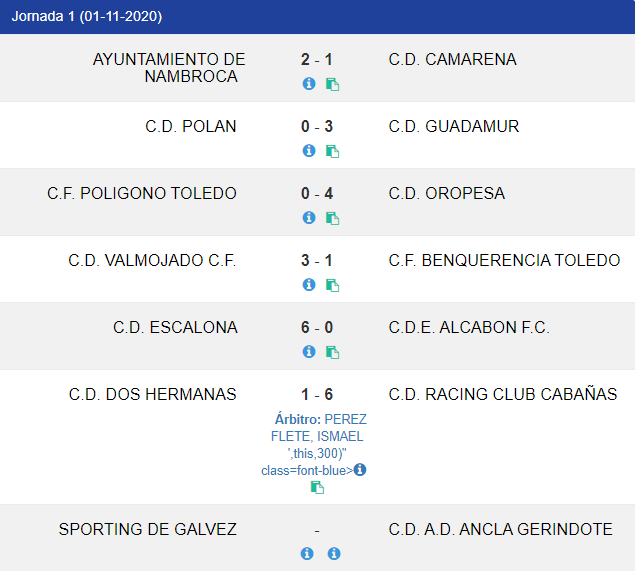Show info for Poligono Toledo vs Oropesa
641x574 pixels.
pyautogui.click(x=309, y=217)
